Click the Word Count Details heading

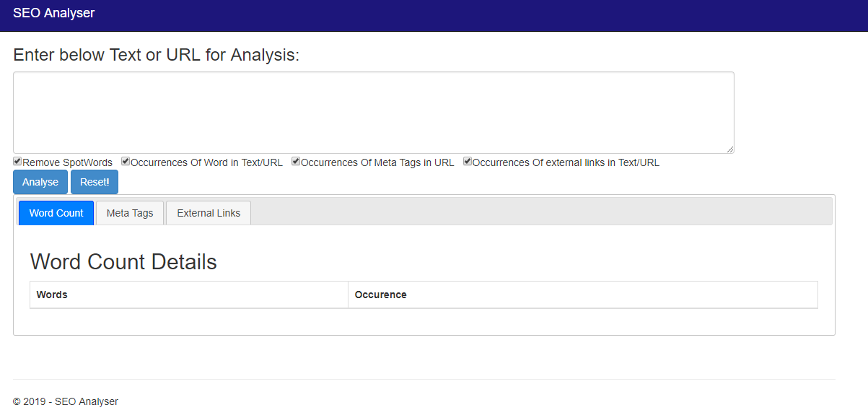123,261
